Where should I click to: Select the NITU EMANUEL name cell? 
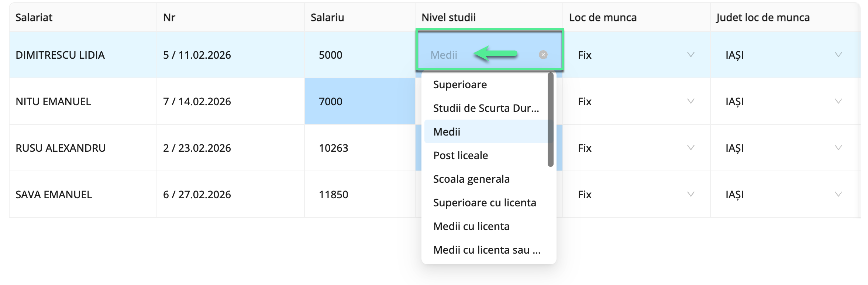[83, 102]
